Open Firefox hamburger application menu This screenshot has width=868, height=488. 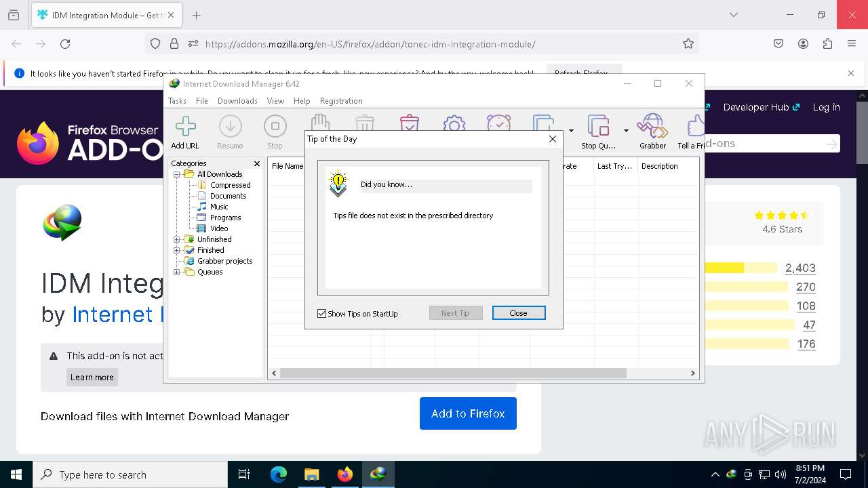click(852, 44)
